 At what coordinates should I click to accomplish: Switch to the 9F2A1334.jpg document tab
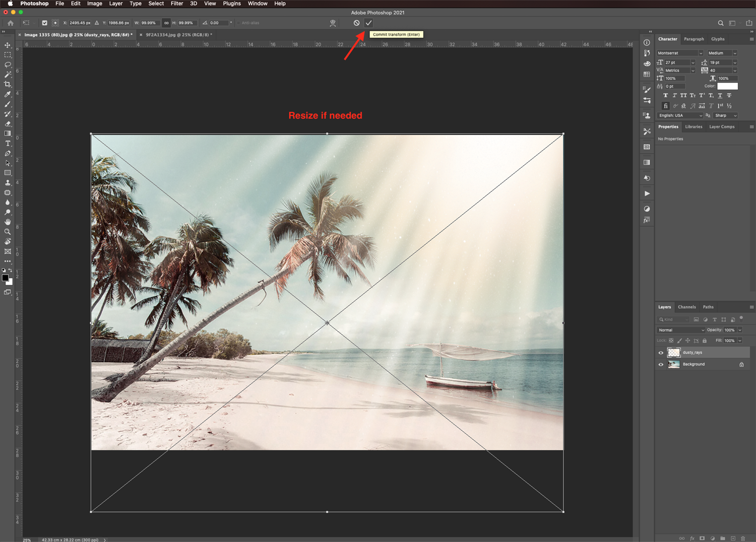[x=176, y=35]
